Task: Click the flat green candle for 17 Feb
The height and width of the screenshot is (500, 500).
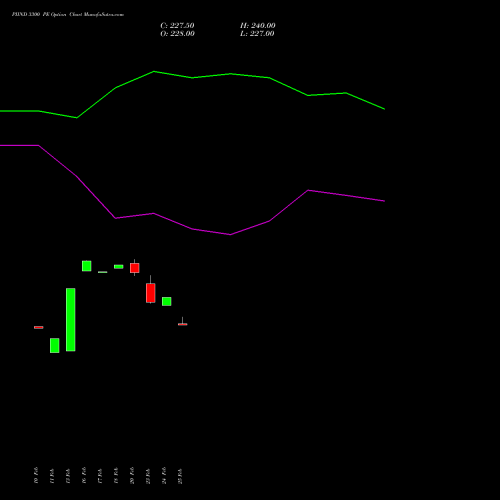Action: (103, 272)
